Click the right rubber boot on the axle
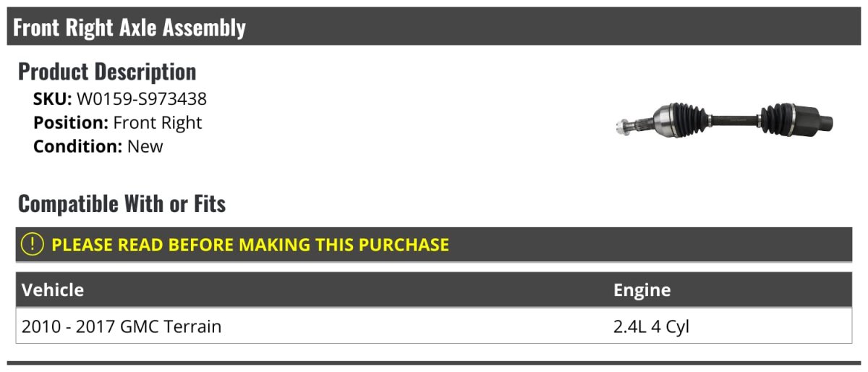The height and width of the screenshot is (372, 868). pos(775,118)
